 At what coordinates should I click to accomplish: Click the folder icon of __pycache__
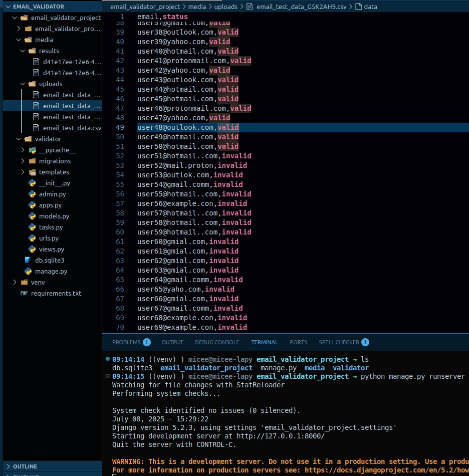[x=32, y=150]
